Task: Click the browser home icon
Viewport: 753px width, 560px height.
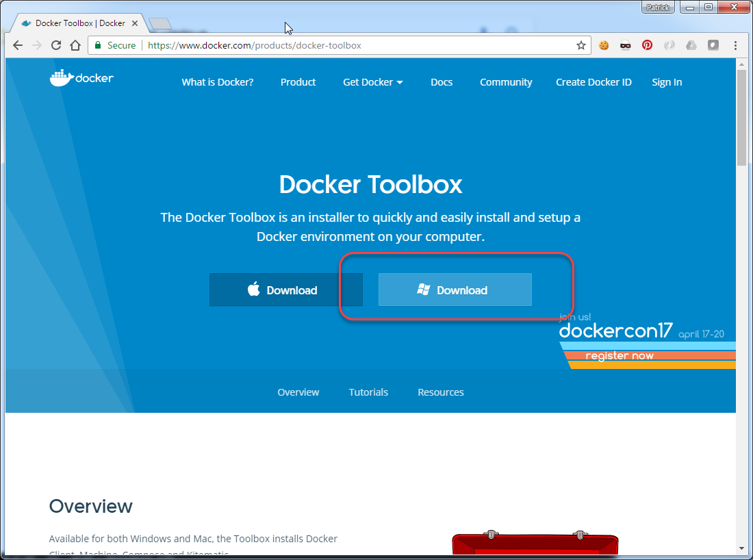Action: pyautogui.click(x=75, y=45)
